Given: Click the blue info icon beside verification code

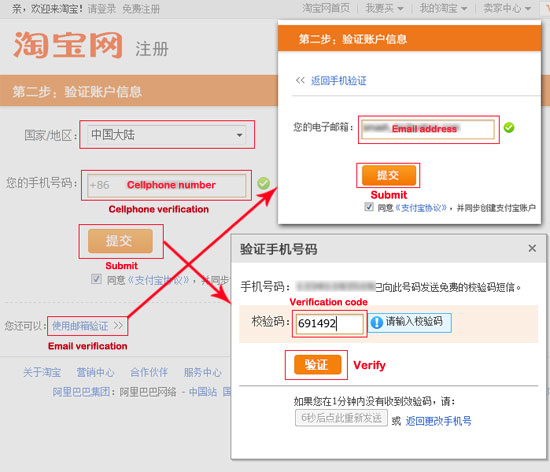Looking at the screenshot, I should [377, 322].
